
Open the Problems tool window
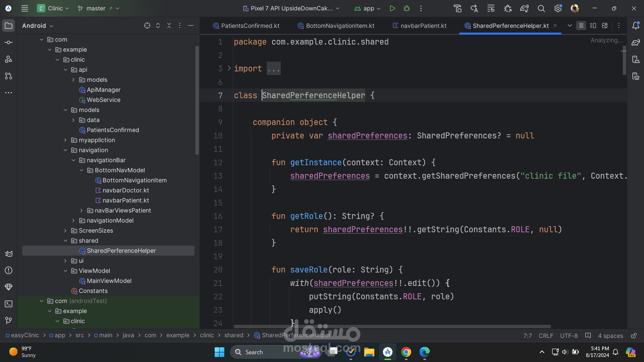(x=9, y=270)
